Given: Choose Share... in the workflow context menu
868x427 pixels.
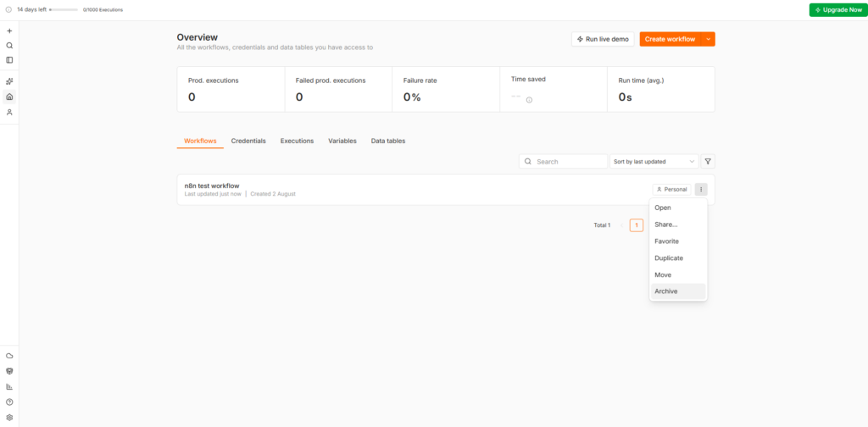Looking at the screenshot, I should (x=678, y=225).
